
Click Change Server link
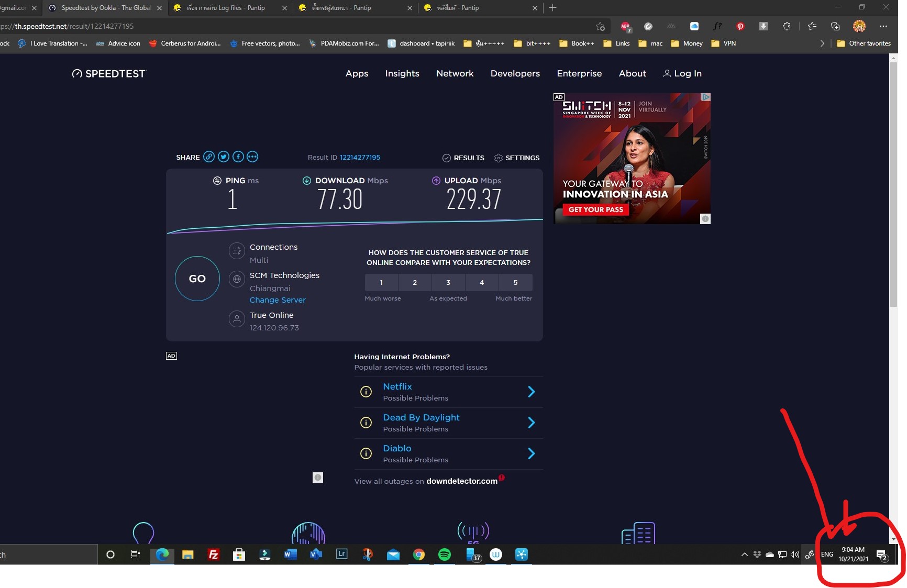point(278,300)
